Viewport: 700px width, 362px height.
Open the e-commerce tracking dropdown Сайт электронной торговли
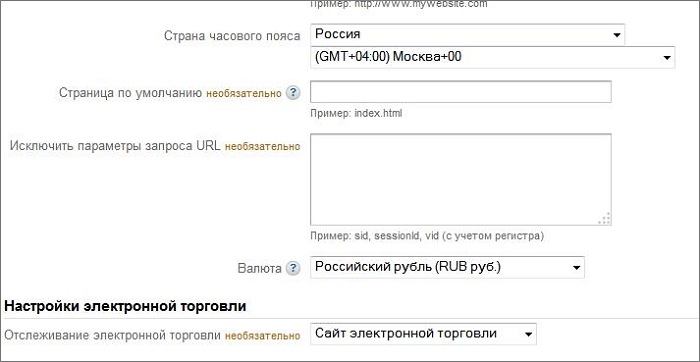coord(423,334)
